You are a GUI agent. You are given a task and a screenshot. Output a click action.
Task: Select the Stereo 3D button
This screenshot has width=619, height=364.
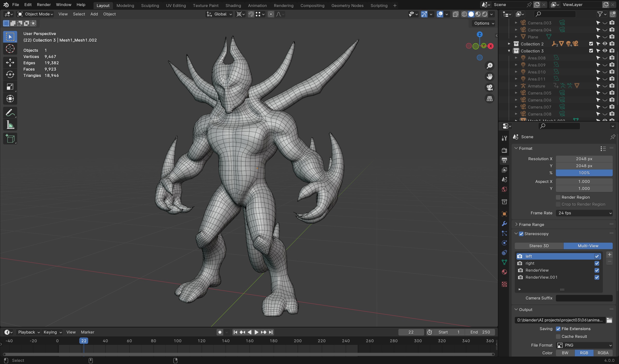[x=539, y=246]
